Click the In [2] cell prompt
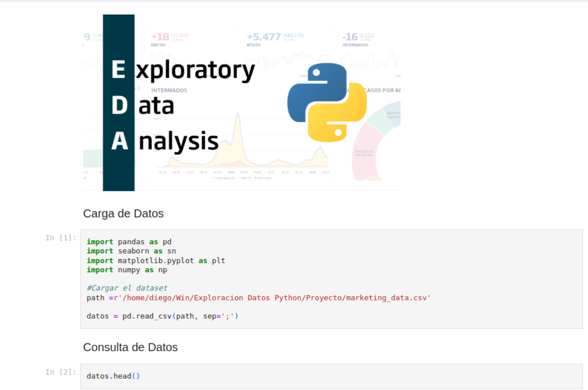 point(61,372)
